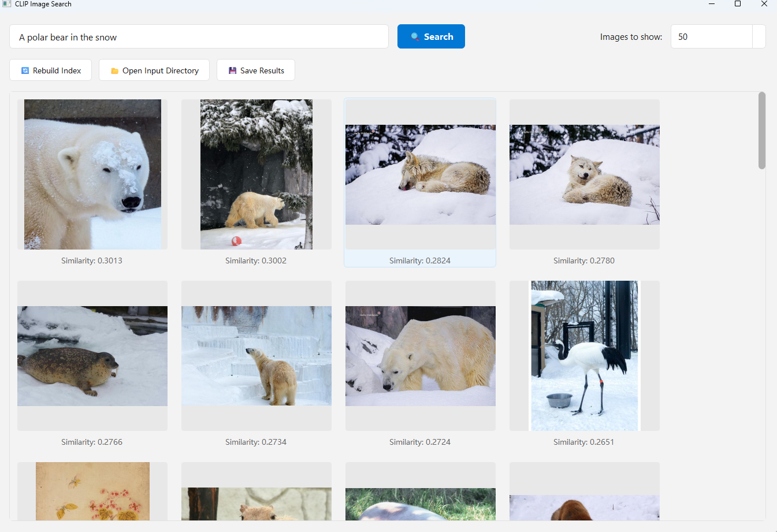Click the Images to show spinner arrows
Screen dimensions: 777x532
point(759,36)
